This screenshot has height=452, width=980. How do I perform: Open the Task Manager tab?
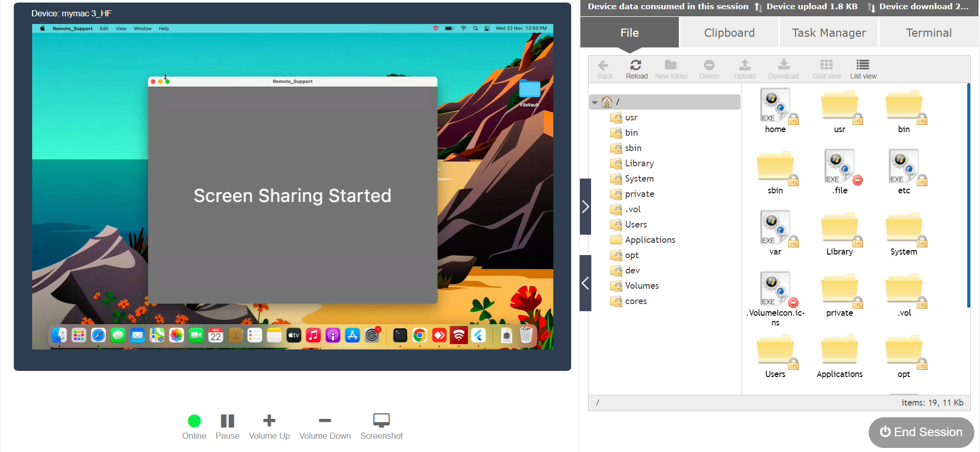(828, 33)
